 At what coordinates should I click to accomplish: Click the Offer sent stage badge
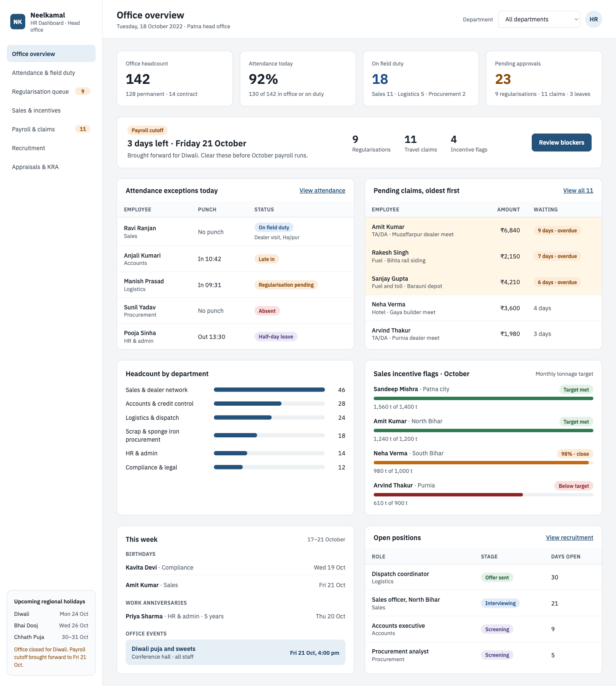497,577
